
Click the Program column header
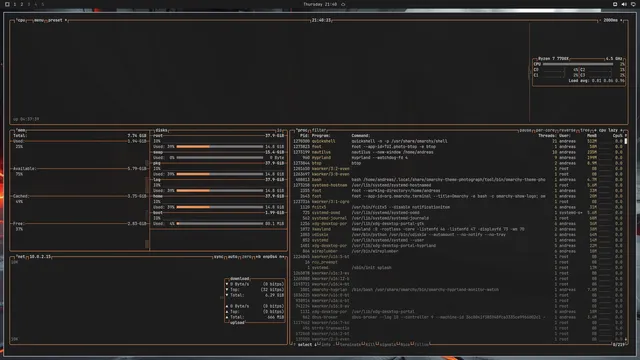(x=321, y=136)
